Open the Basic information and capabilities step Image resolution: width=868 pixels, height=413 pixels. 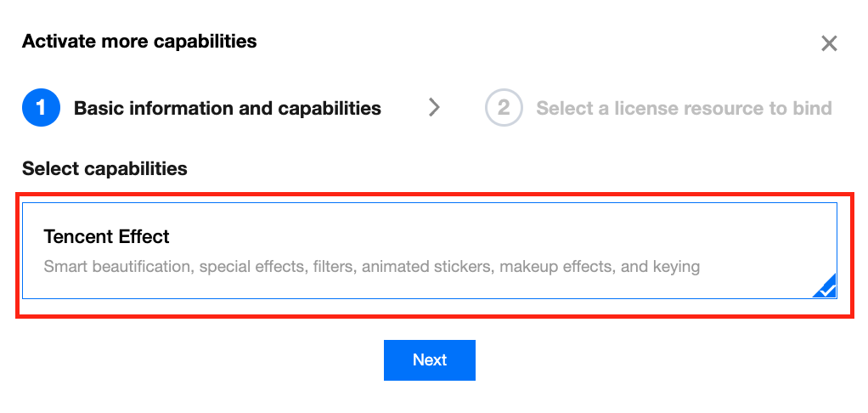[x=228, y=109]
